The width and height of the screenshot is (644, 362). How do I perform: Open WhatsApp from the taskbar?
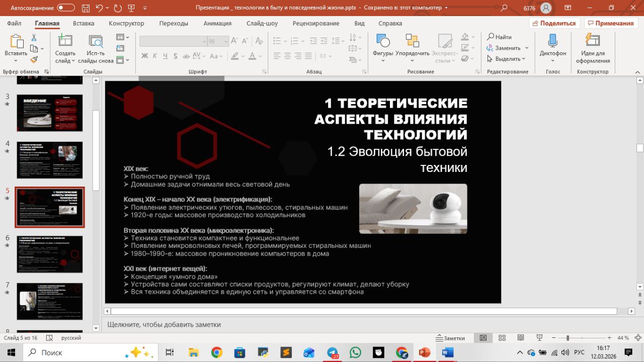[356, 352]
